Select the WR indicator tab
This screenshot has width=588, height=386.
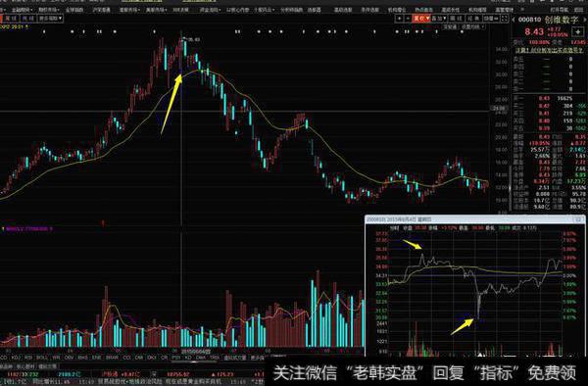56,358
